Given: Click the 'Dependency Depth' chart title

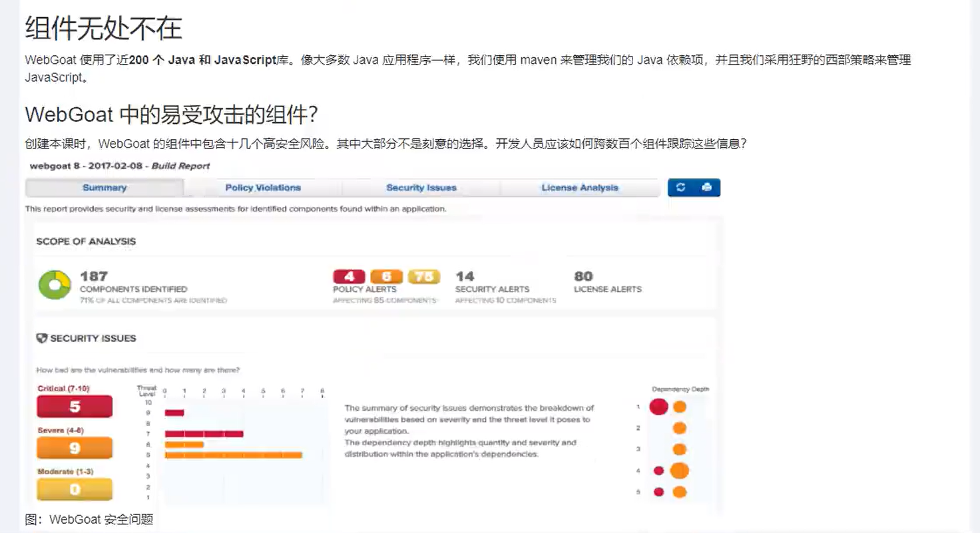Looking at the screenshot, I should coord(680,389).
